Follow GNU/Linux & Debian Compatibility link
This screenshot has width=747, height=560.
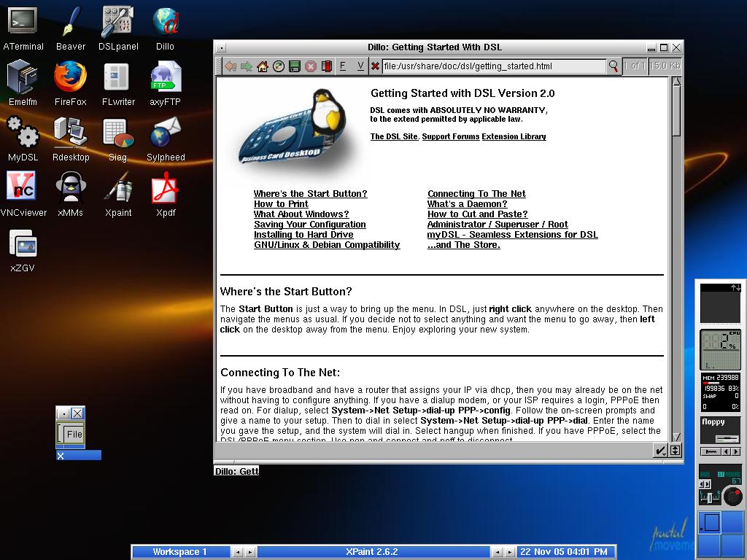point(327,245)
